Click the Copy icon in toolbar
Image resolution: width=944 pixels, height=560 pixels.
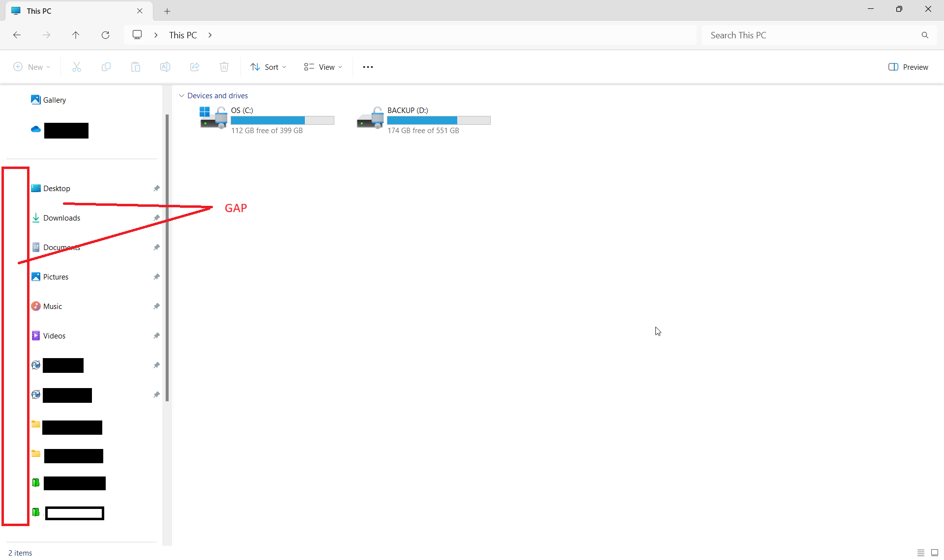pos(106,67)
